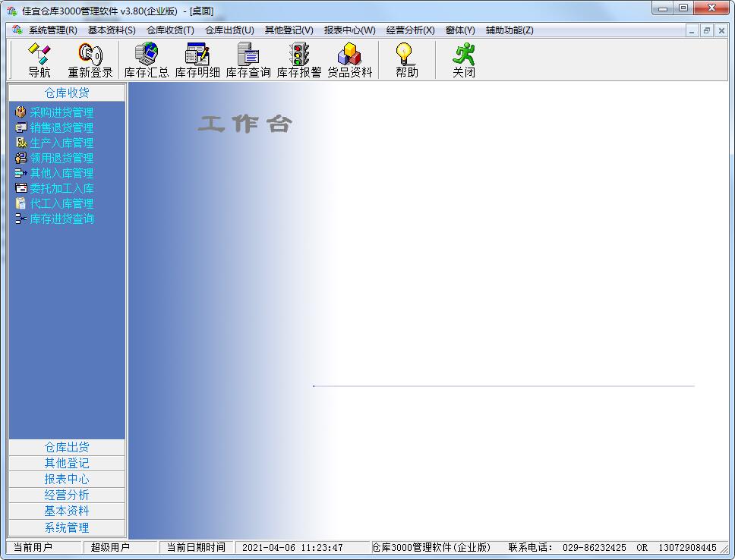Open the 生产入库管理 link
This screenshot has width=735, height=560.
[62, 143]
